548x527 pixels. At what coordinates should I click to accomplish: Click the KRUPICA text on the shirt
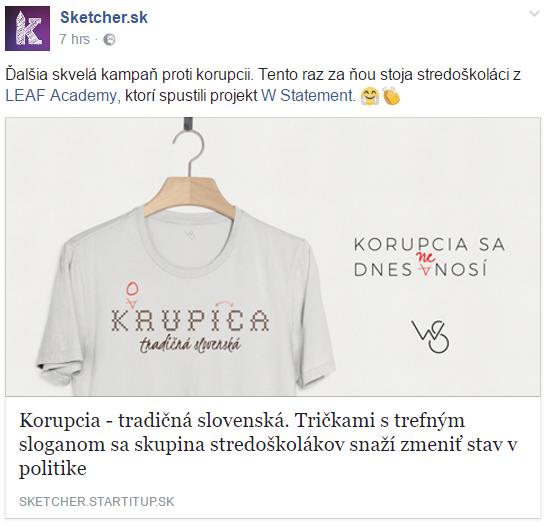pos(190,320)
